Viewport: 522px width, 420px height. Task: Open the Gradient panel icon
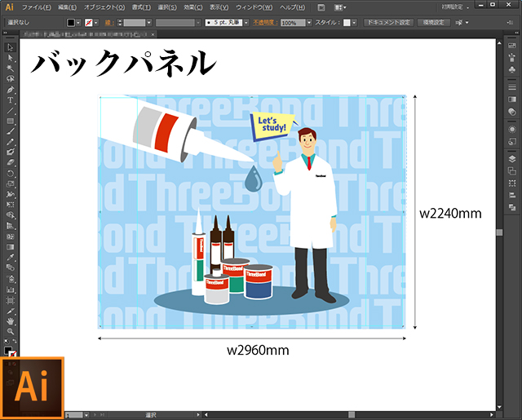click(x=512, y=99)
